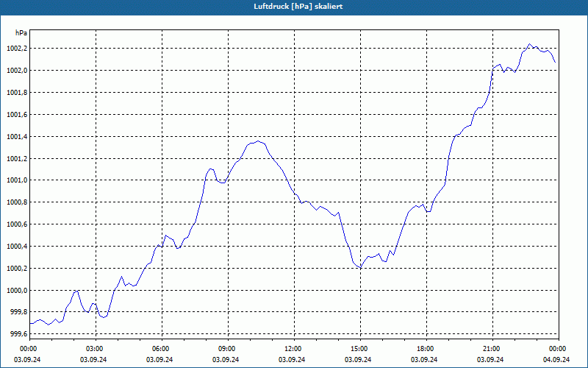Click the curve's highest peak after 22:00
The height and width of the screenshot is (368, 588).
click(x=529, y=44)
